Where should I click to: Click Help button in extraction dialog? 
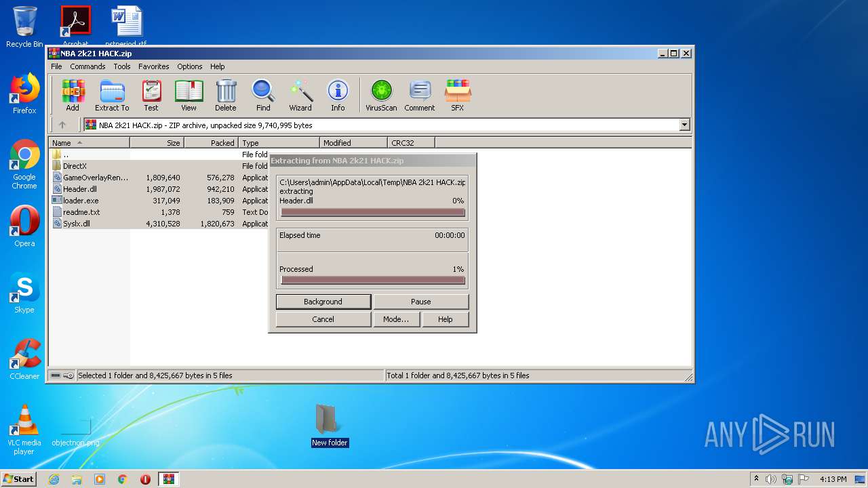pyautogui.click(x=446, y=319)
